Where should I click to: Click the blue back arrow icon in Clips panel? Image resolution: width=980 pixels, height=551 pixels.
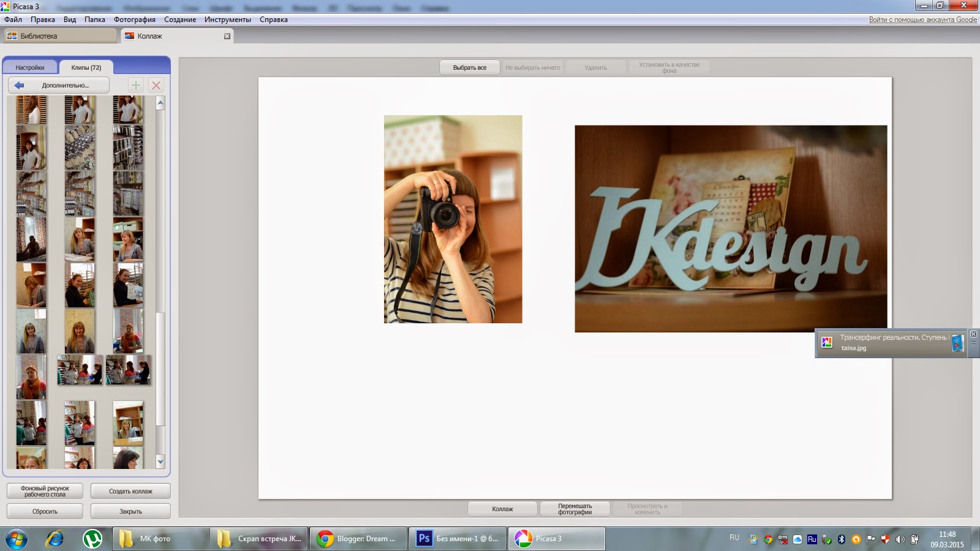click(x=19, y=85)
